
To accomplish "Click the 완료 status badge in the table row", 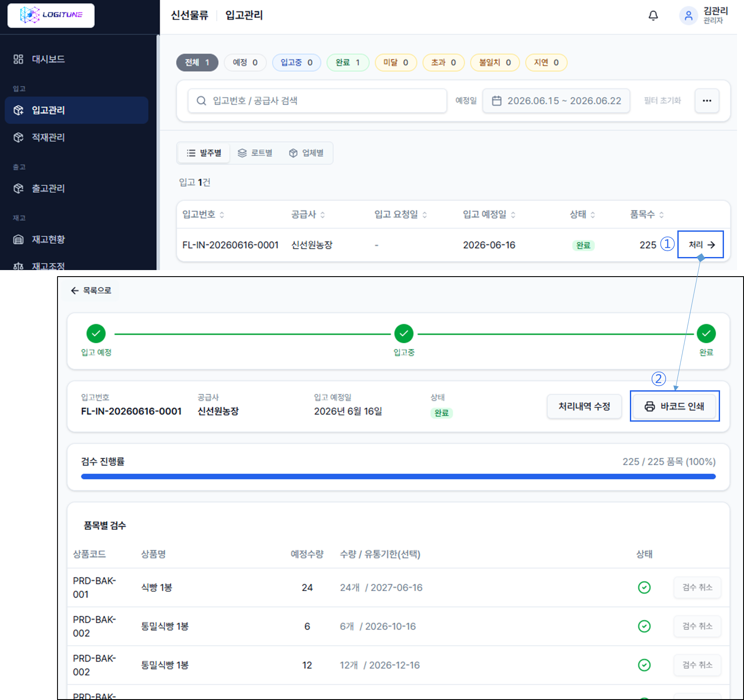I will 583,245.
